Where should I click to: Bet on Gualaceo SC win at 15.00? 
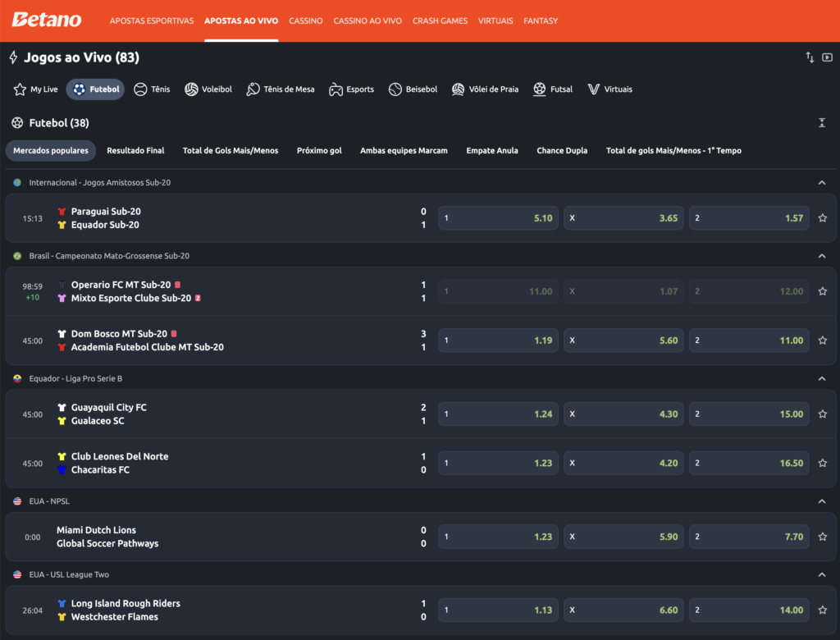point(749,414)
